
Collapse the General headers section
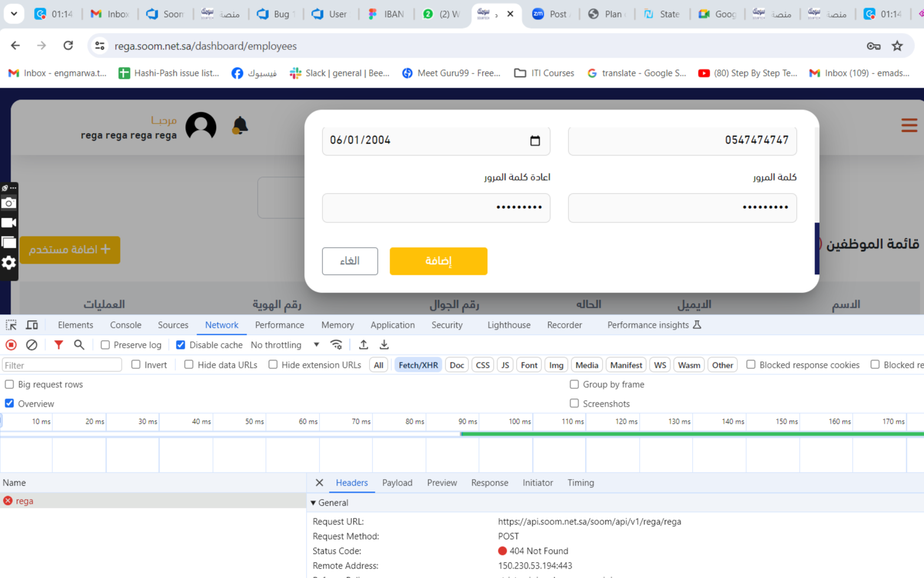pyautogui.click(x=314, y=503)
